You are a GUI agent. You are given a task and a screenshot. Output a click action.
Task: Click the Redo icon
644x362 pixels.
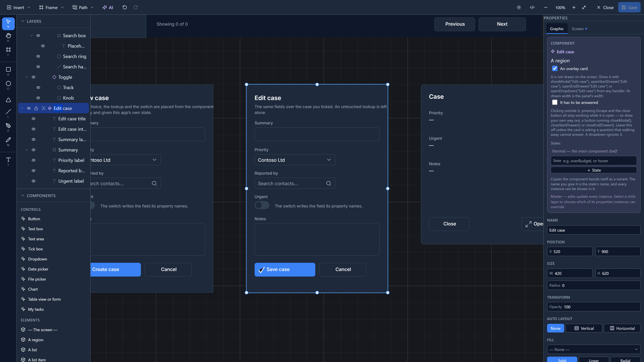136,8
